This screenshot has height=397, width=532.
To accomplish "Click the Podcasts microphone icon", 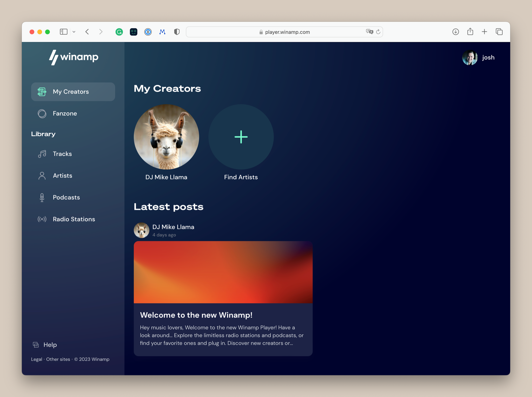I will [x=42, y=197].
